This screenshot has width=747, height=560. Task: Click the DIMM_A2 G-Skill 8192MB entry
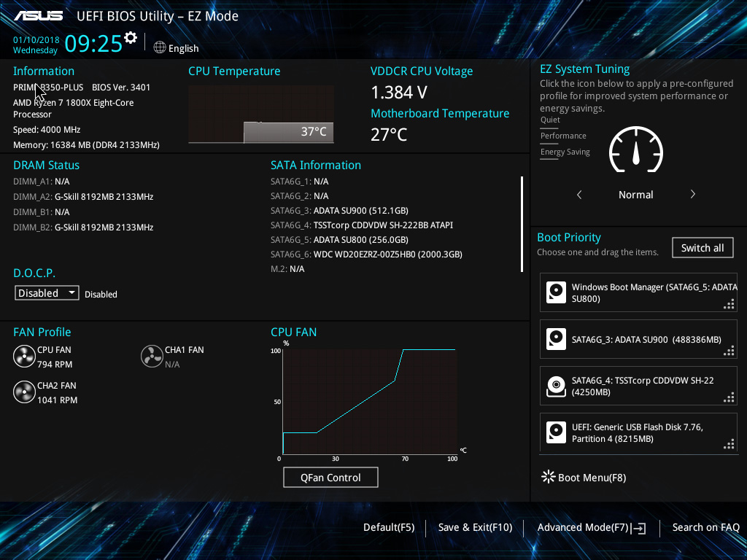83,197
